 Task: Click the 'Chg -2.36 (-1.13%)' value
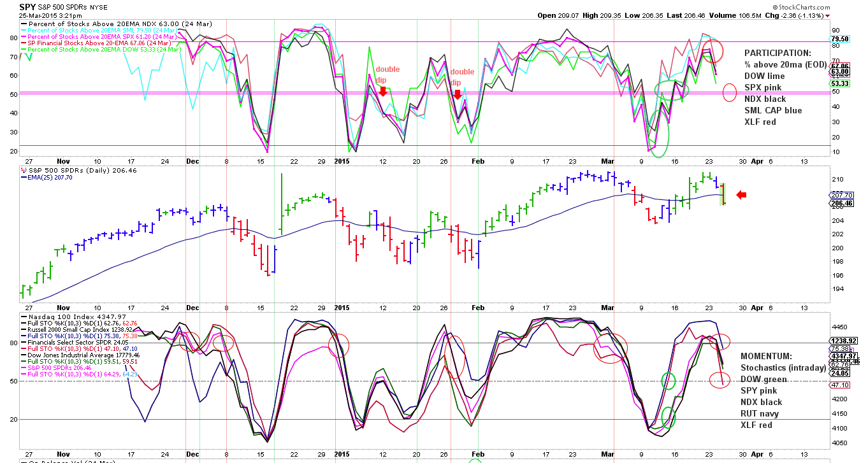tap(795, 15)
